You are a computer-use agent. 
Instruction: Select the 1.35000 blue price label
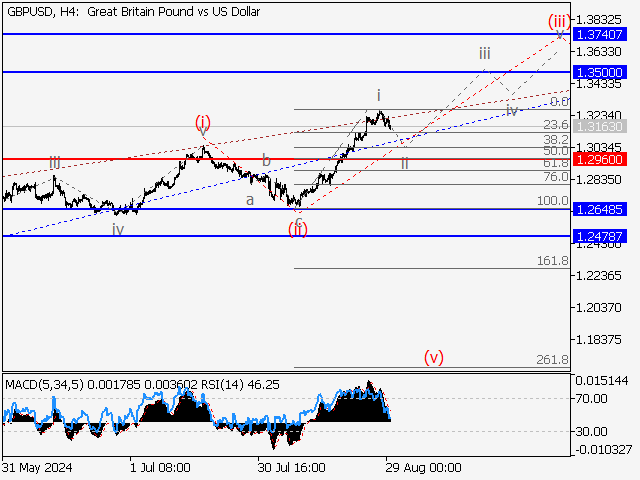tap(600, 73)
